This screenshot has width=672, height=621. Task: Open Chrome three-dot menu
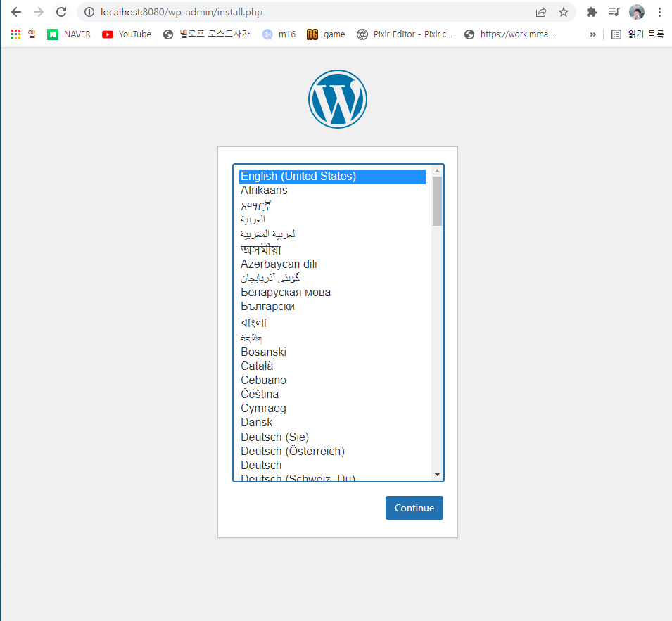click(x=659, y=12)
